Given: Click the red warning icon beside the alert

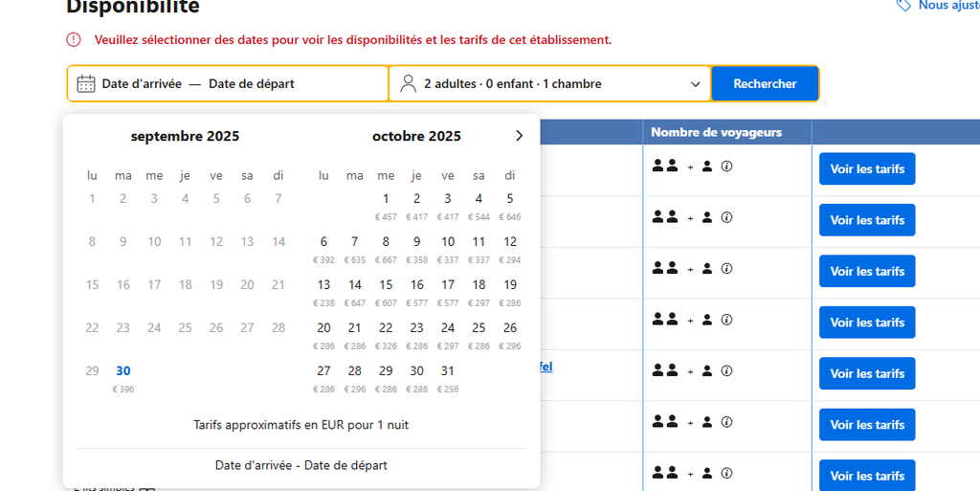Looking at the screenshot, I should [x=74, y=39].
